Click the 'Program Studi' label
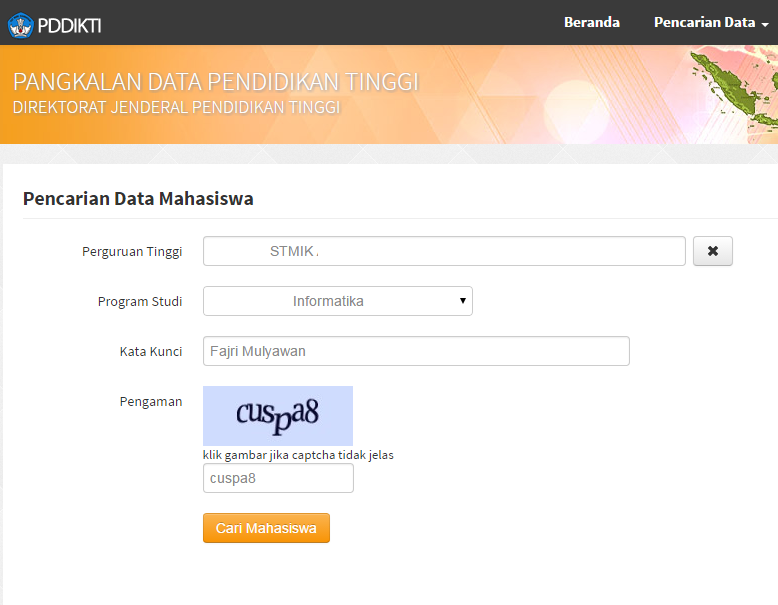Screen dimensions: 778x605 click(x=140, y=302)
